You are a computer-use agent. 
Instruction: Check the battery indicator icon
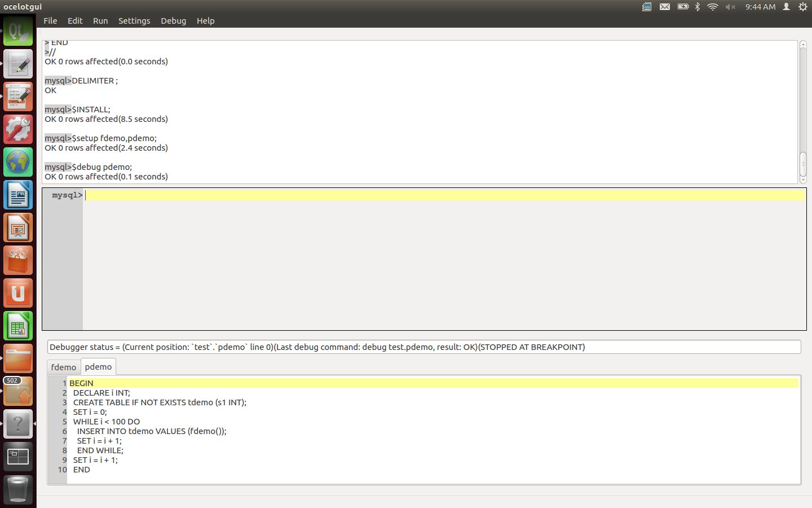pos(683,7)
